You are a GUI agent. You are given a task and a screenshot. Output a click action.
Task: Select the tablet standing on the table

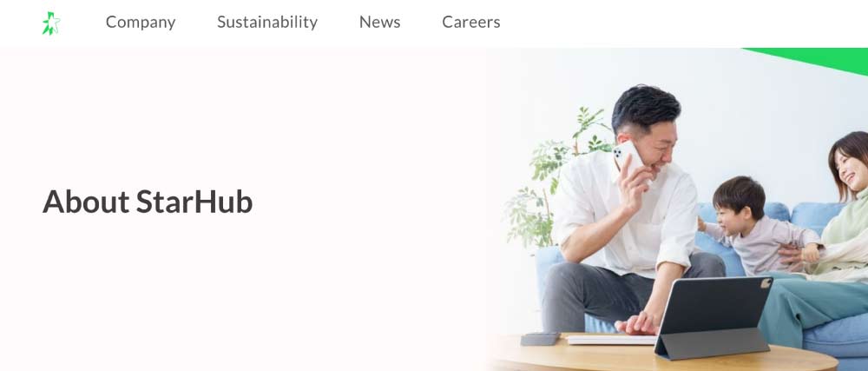coord(713,317)
